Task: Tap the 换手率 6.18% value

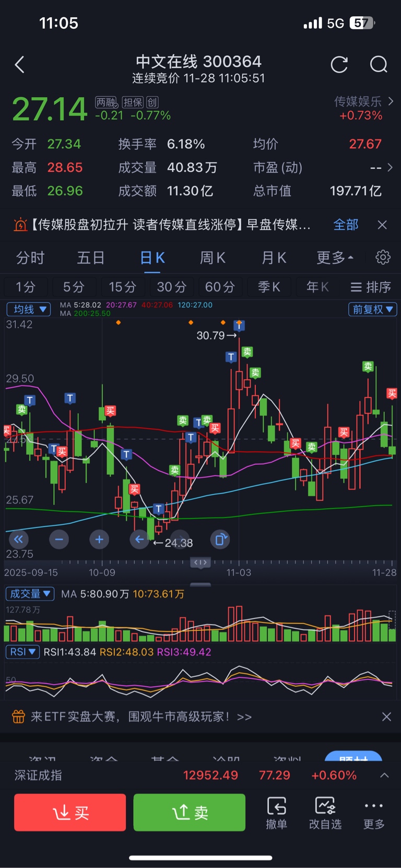Action: (x=186, y=144)
